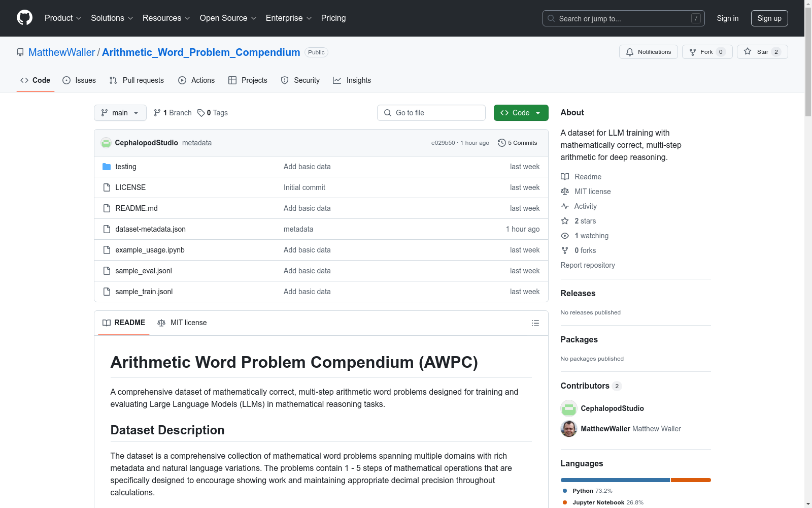This screenshot has width=812, height=508.
Task: Click the Readme book icon in About
Action: [565, 177]
